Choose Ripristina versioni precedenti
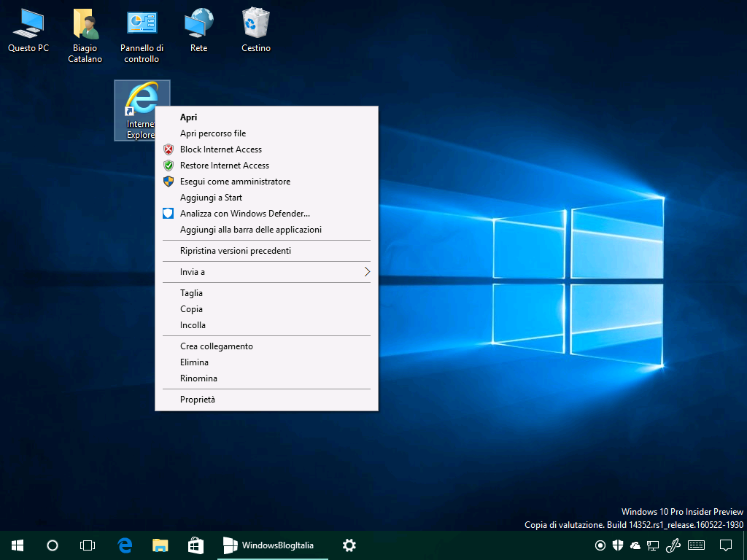 coord(267,251)
